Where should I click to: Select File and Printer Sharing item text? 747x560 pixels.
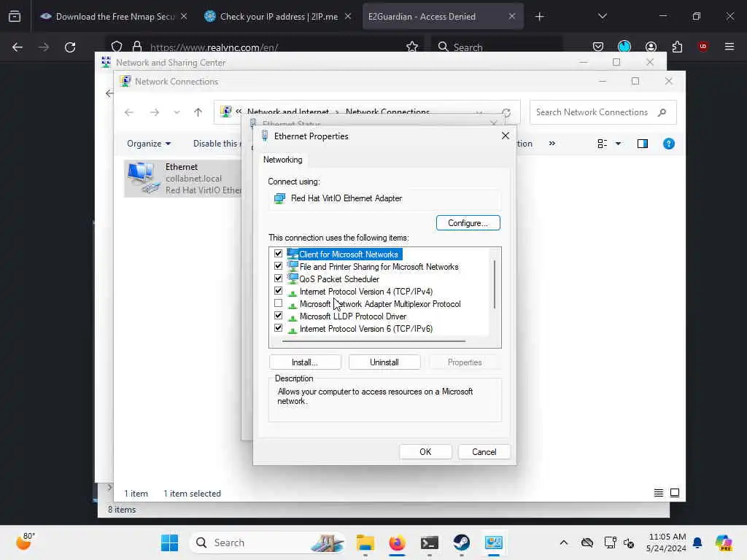tap(379, 267)
